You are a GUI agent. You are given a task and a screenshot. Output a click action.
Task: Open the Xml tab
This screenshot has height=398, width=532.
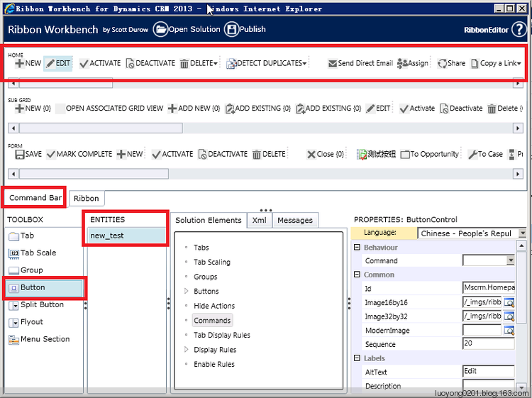click(259, 221)
